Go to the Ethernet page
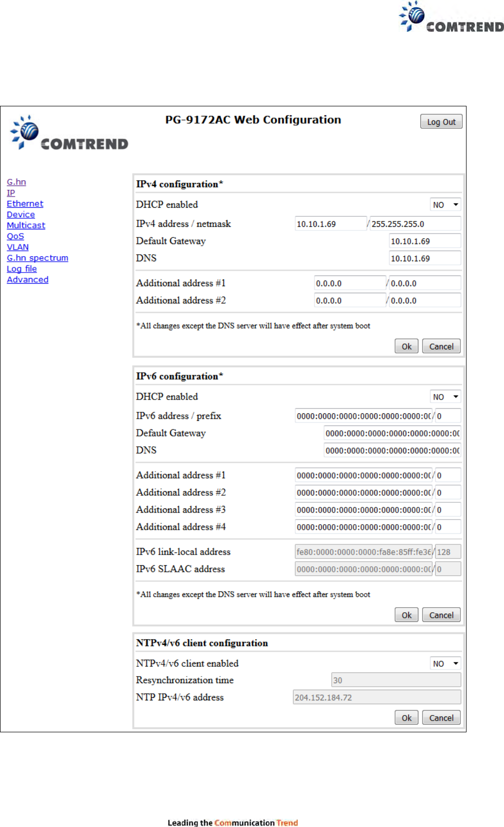The image size is (504, 827). point(25,204)
